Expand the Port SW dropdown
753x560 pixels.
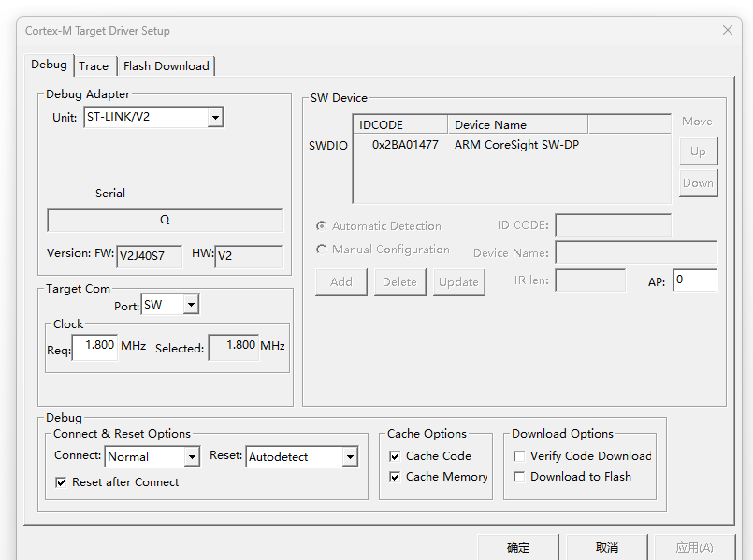(x=170, y=304)
